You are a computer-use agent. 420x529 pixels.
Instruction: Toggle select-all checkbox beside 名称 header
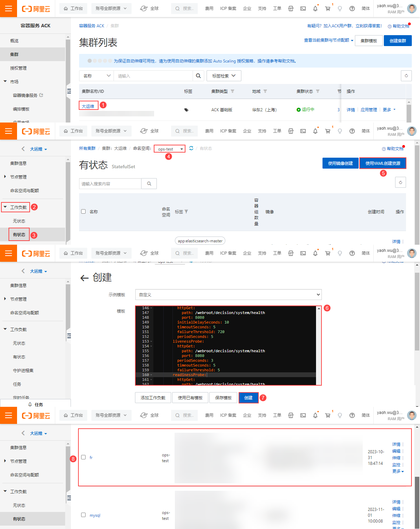[x=83, y=212]
